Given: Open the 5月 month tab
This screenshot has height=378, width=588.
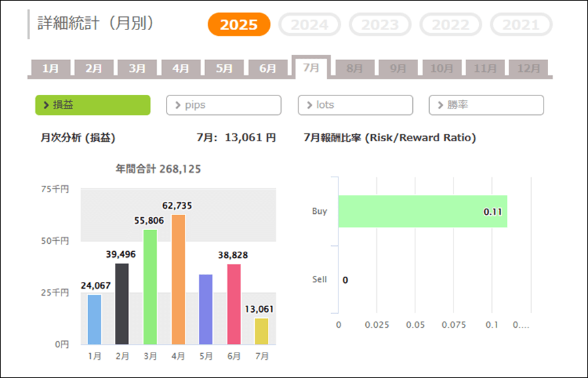Looking at the screenshot, I should [x=224, y=68].
